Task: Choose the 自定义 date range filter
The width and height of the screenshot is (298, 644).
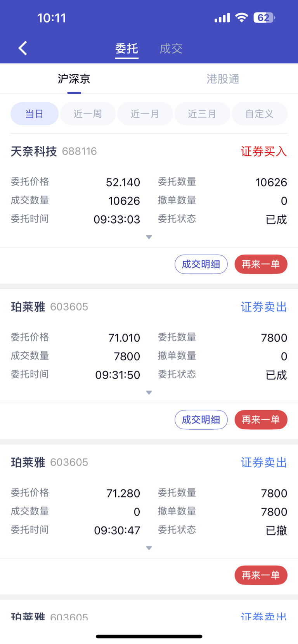Action: click(260, 114)
